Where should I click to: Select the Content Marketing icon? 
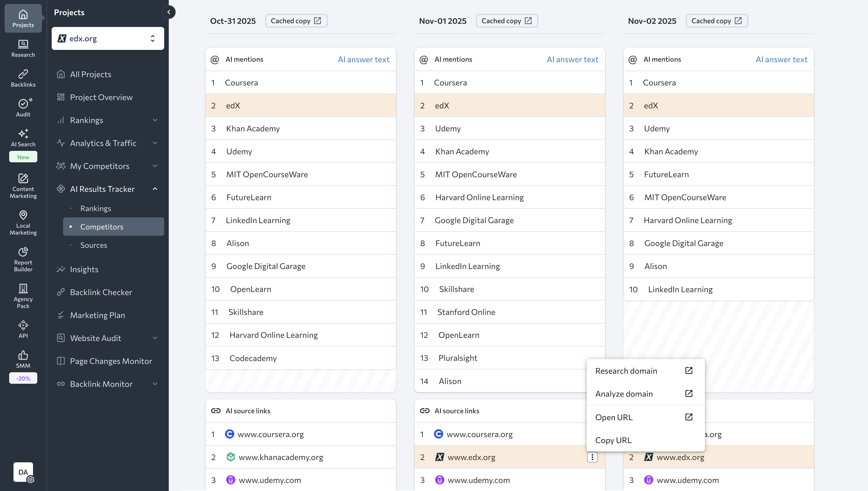click(23, 186)
